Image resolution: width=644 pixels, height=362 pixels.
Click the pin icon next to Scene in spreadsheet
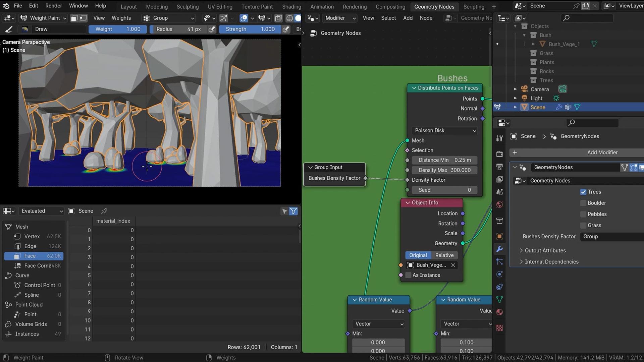pyautogui.click(x=104, y=211)
